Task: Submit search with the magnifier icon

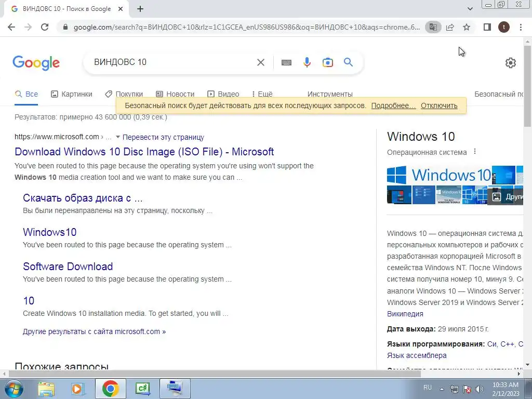Action: [348, 62]
